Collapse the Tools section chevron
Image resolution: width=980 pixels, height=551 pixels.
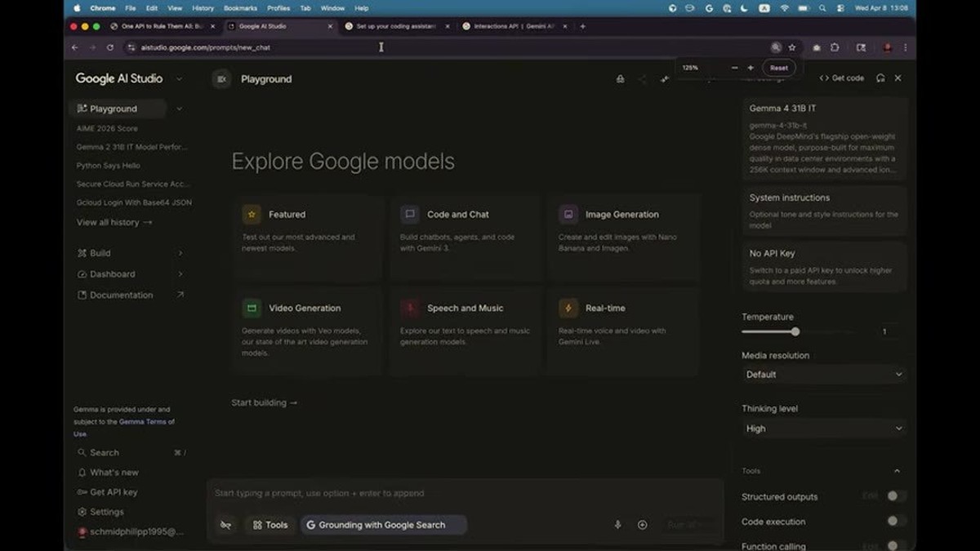point(897,471)
